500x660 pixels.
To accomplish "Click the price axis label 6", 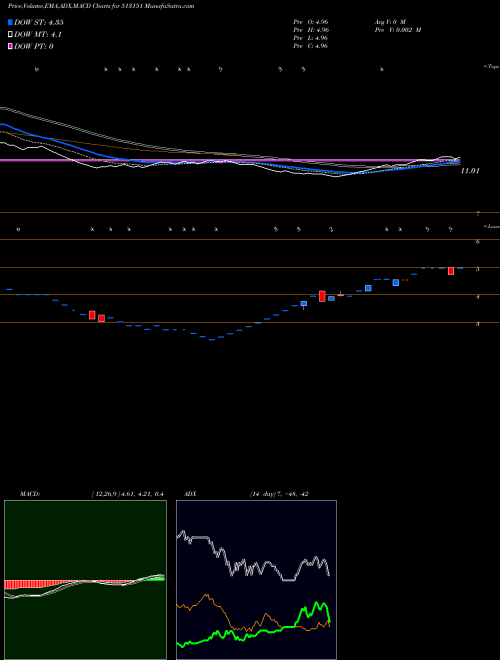I will (x=478, y=242).
